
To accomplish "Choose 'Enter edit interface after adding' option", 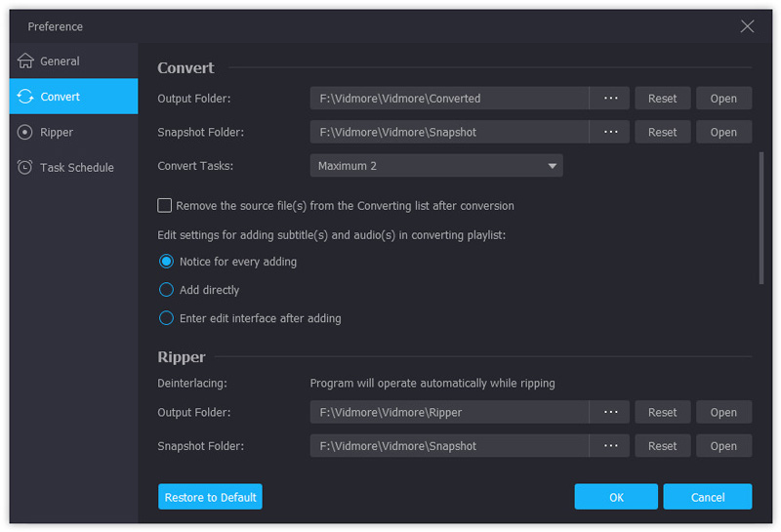I will pyautogui.click(x=166, y=318).
